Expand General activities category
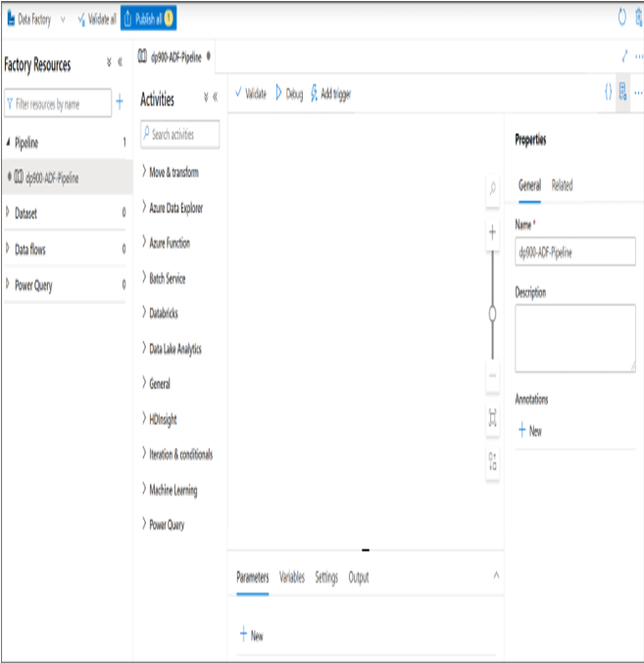The width and height of the screenshot is (644, 663). [157, 383]
